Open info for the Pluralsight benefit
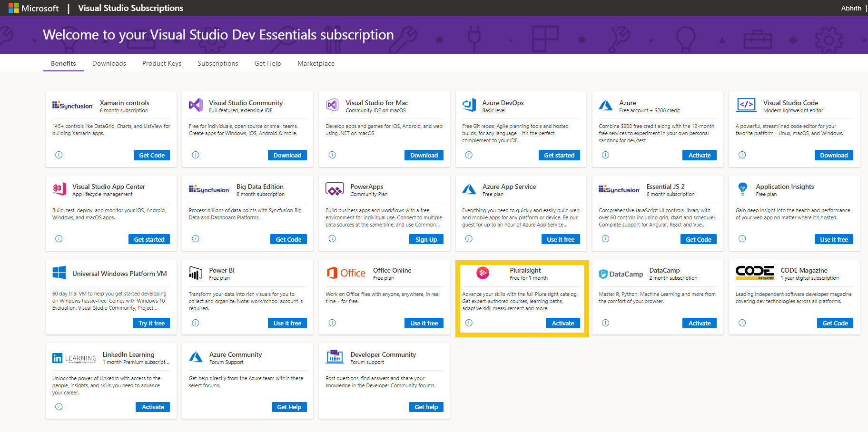This screenshot has width=868, height=432. pos(469,323)
